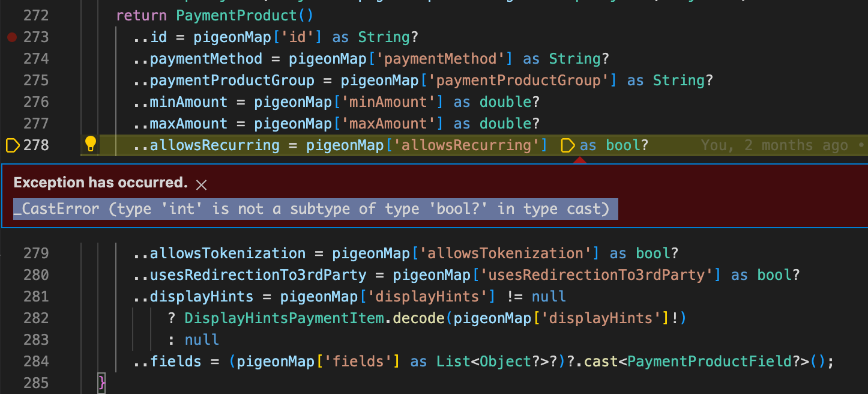
Task: Toggle the red breakpoint on line 273
Action: coord(11,37)
